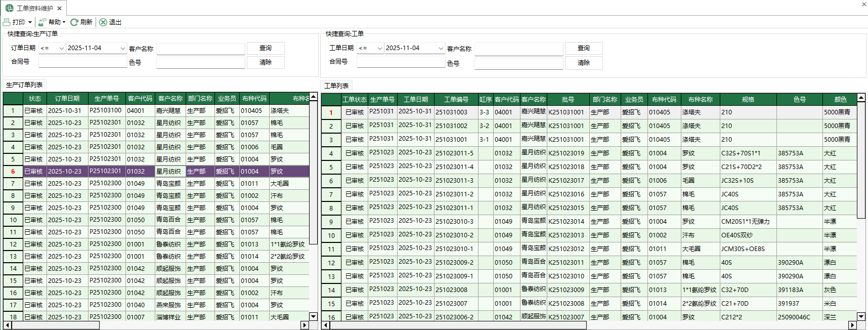Click the work order list vertical scrollbar thumb
The width and height of the screenshot is (868, 330).
tap(861, 159)
